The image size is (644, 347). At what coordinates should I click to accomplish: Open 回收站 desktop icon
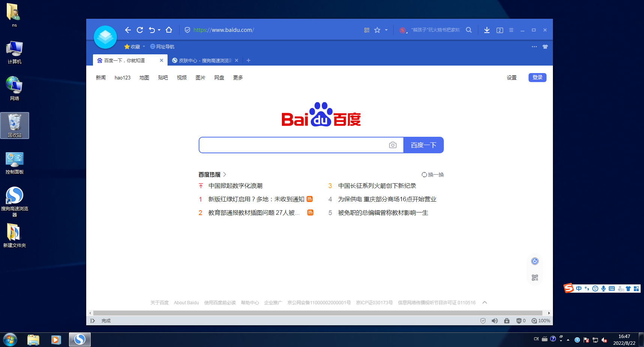click(x=15, y=126)
